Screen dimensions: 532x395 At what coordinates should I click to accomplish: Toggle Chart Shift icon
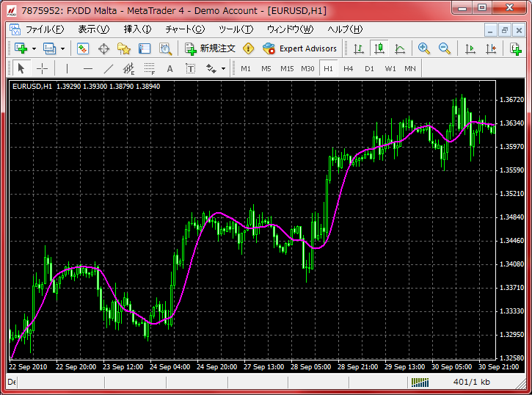click(x=491, y=48)
